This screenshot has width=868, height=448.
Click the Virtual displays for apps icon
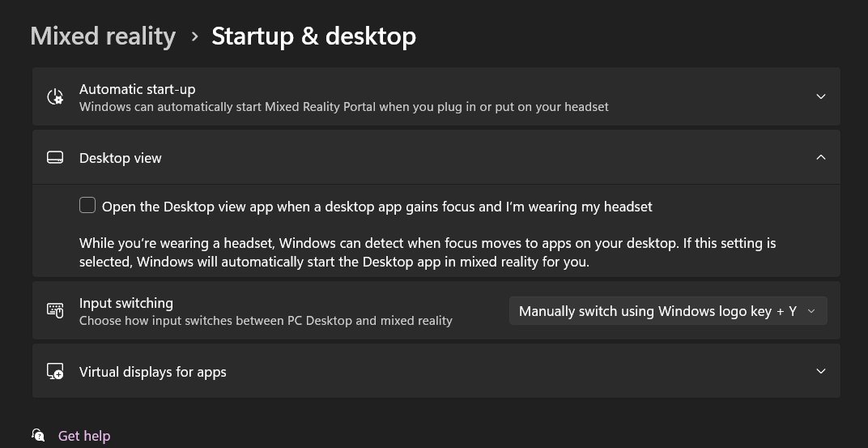pos(55,371)
